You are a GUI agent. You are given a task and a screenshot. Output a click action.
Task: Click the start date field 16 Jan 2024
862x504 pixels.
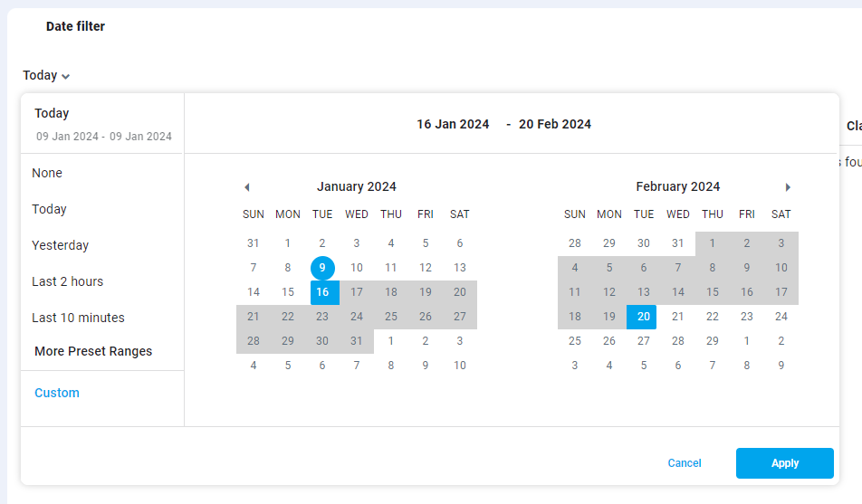[453, 124]
